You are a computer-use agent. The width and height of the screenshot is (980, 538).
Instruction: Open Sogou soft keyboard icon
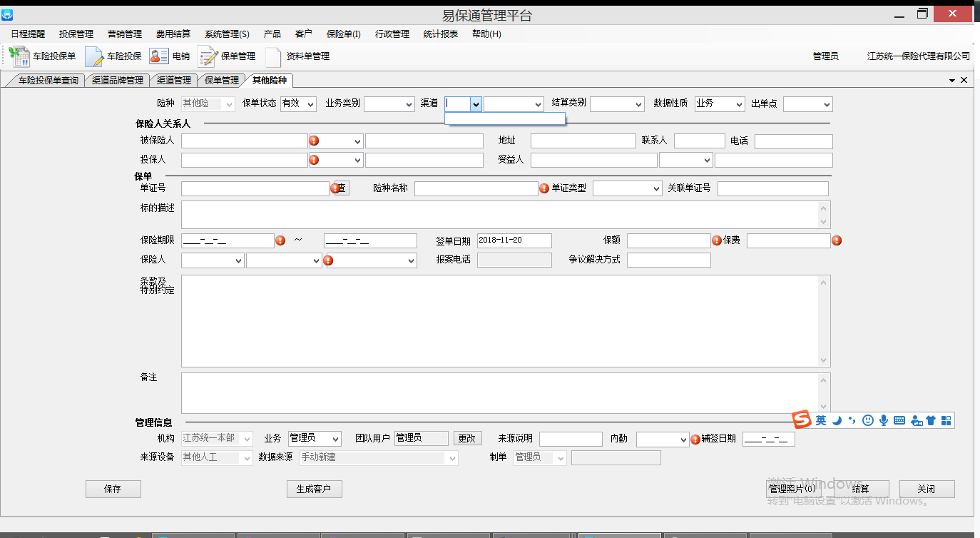tap(899, 420)
